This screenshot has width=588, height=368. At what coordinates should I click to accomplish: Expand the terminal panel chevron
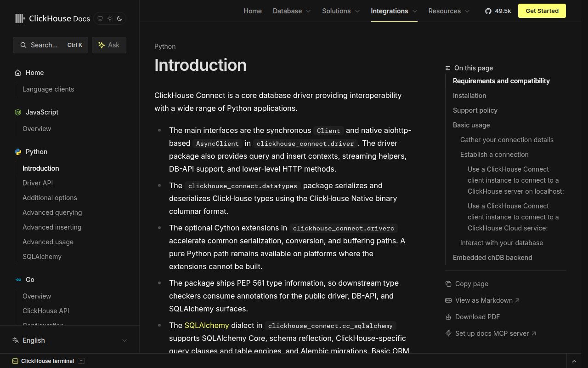(574, 362)
